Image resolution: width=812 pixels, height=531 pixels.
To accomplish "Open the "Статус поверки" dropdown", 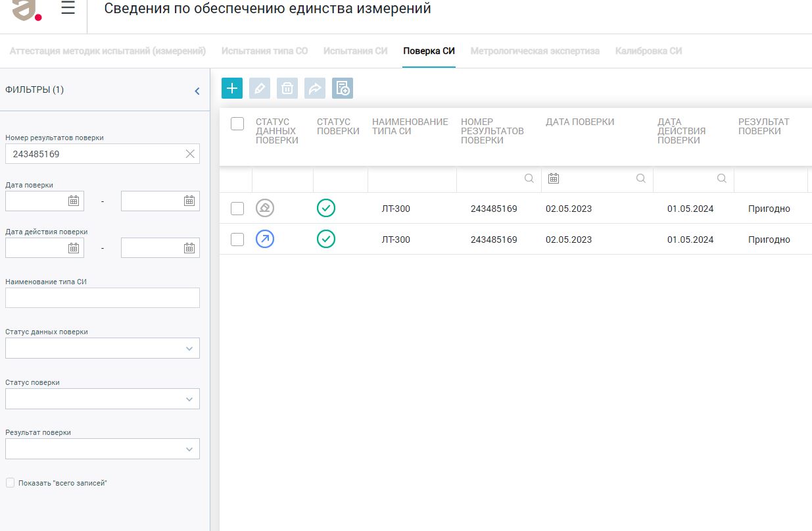I will (x=103, y=399).
